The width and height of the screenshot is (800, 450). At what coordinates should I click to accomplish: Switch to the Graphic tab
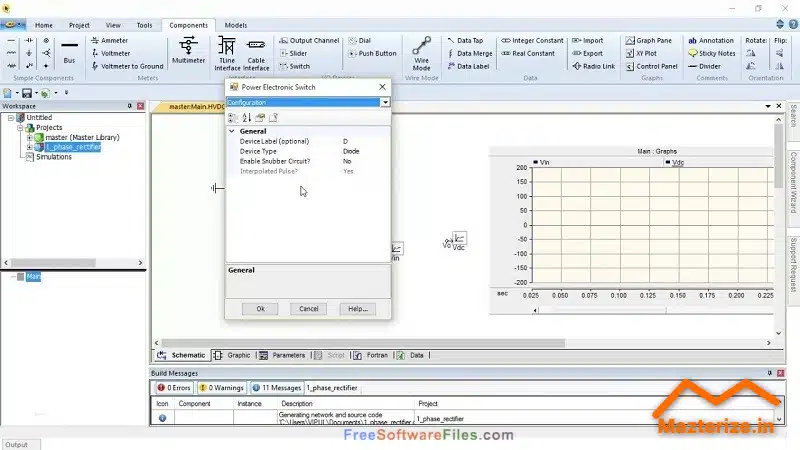[x=232, y=355]
